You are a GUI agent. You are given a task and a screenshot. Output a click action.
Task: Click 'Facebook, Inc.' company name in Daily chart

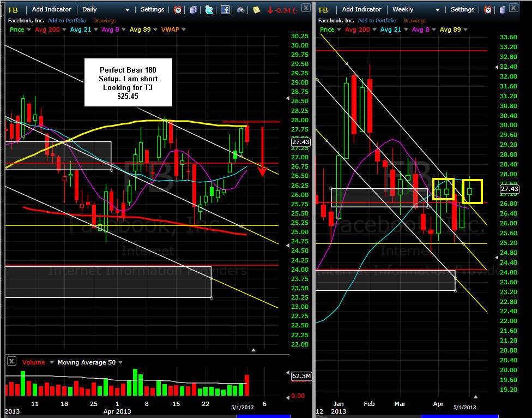click(x=26, y=21)
